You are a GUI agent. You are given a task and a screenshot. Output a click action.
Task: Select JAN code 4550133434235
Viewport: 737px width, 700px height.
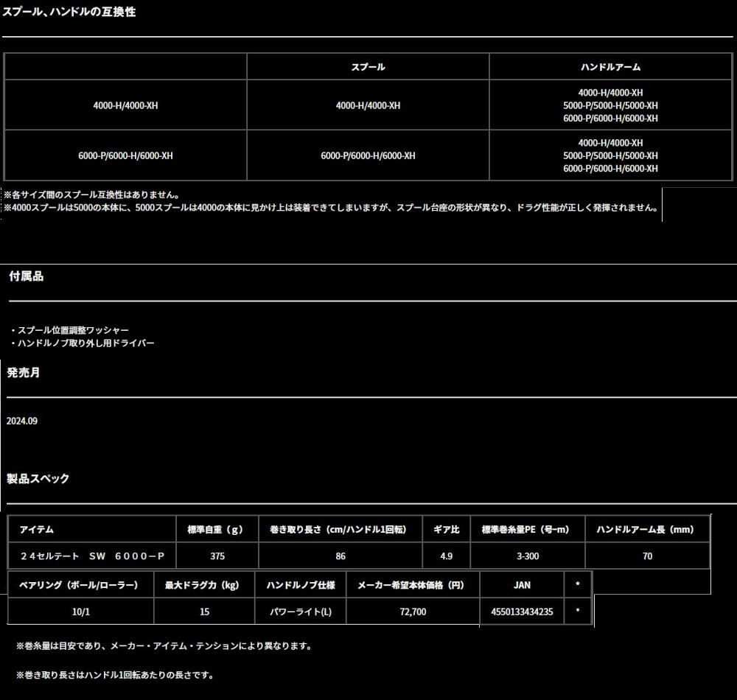[523, 612]
